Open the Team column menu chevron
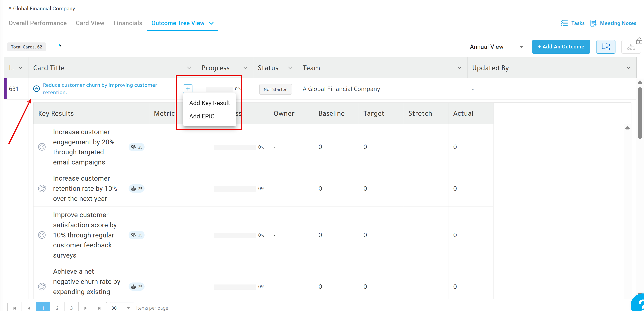This screenshot has width=644, height=311. pos(459,68)
